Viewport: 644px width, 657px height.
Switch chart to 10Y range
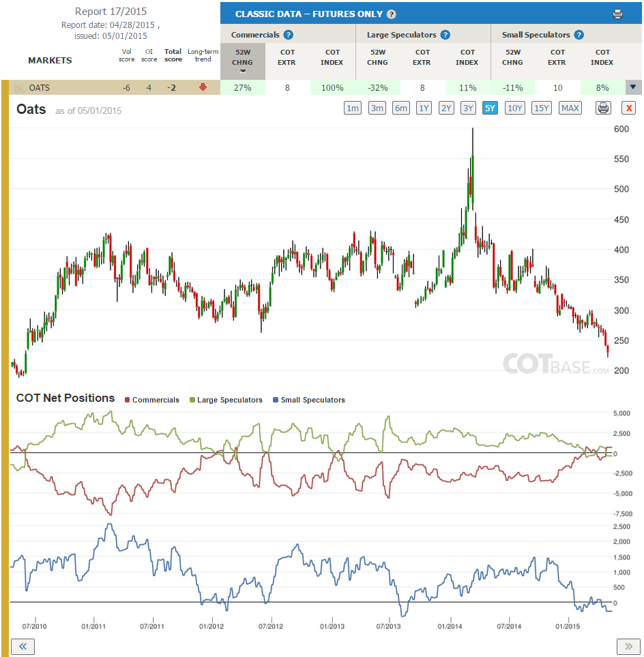[514, 108]
